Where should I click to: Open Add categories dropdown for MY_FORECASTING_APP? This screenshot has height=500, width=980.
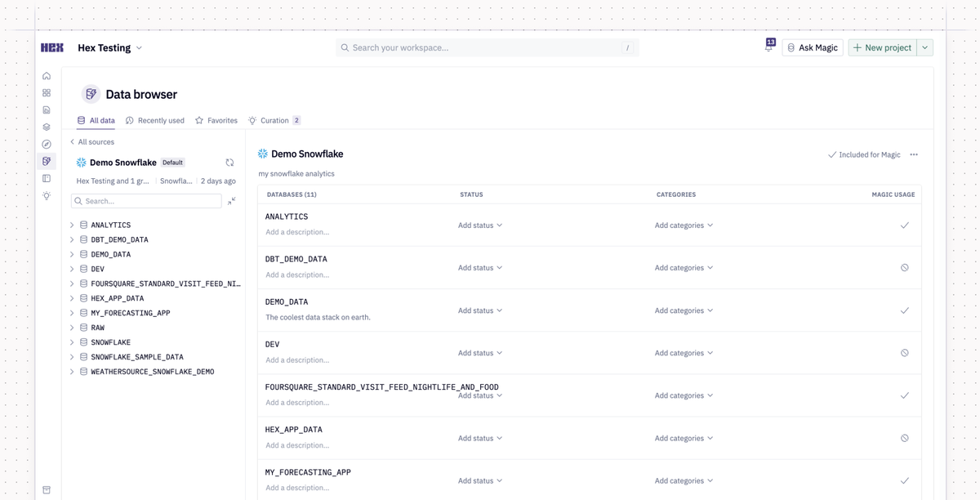coord(684,480)
